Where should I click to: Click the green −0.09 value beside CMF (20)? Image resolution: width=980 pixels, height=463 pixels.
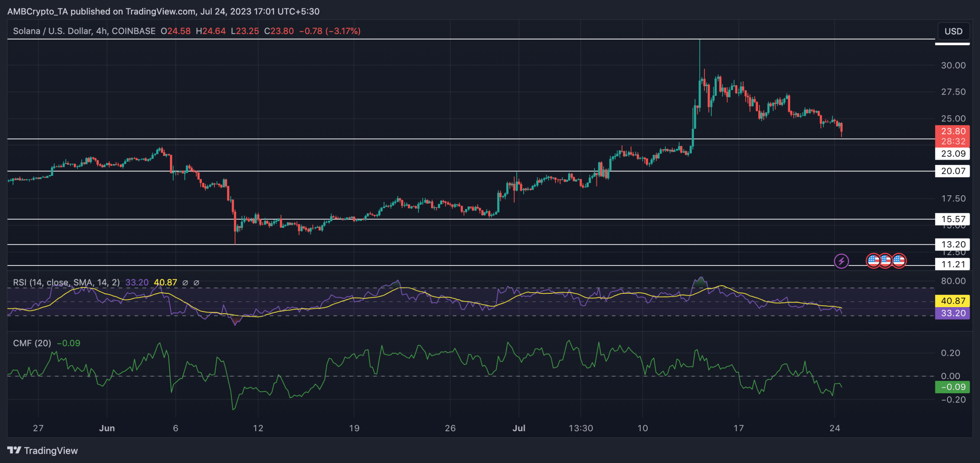69,343
